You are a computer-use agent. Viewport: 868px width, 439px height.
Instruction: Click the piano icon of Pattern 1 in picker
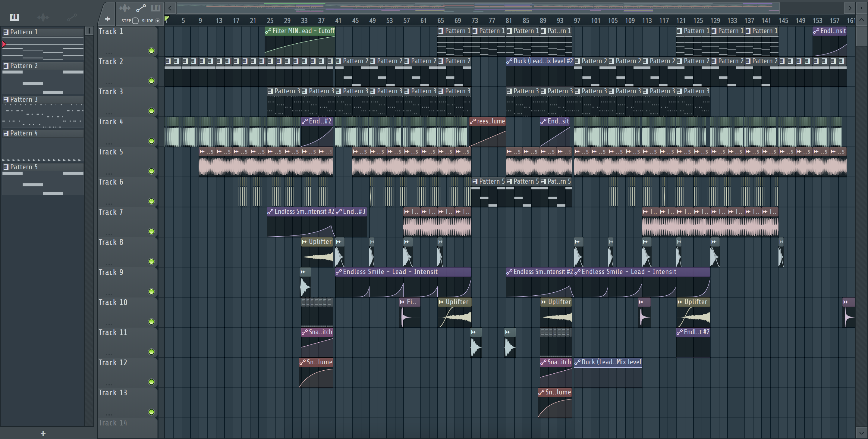[6, 32]
